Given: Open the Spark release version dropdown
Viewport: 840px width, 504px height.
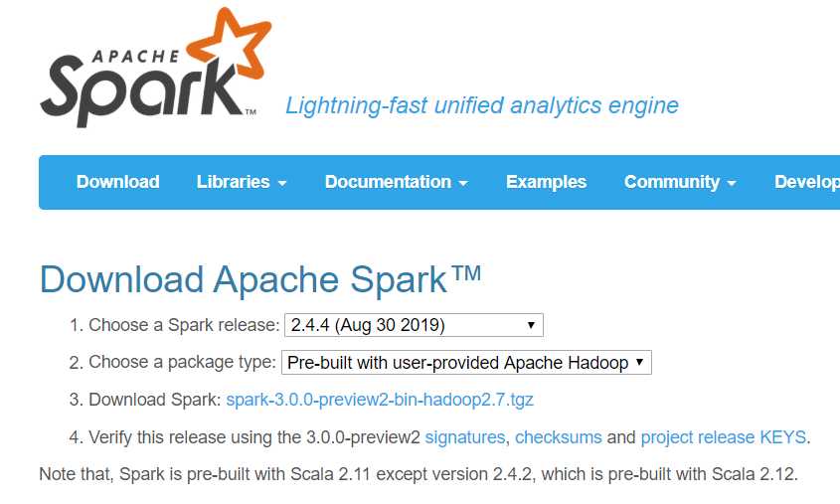Looking at the screenshot, I should tap(414, 325).
